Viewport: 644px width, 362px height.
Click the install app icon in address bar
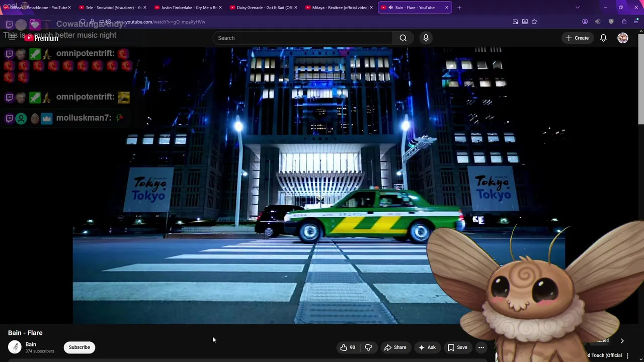point(525,22)
